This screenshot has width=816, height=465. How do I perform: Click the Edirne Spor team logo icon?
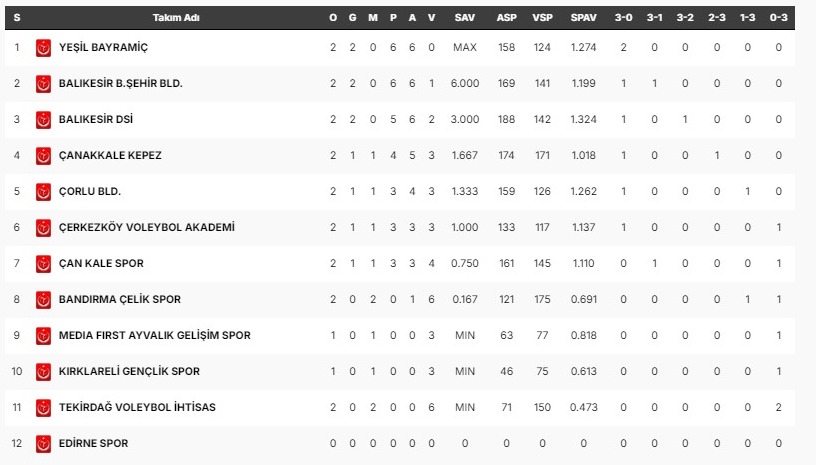[x=43, y=443]
